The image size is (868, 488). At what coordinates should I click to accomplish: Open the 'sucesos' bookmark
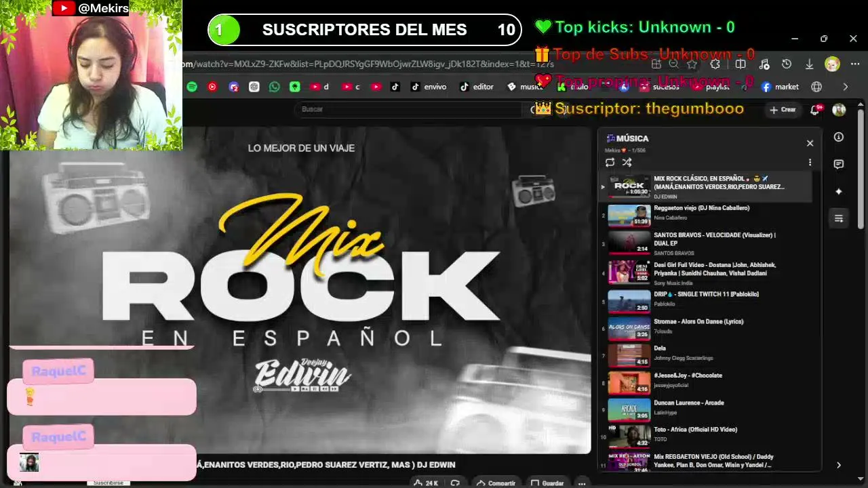click(659, 87)
